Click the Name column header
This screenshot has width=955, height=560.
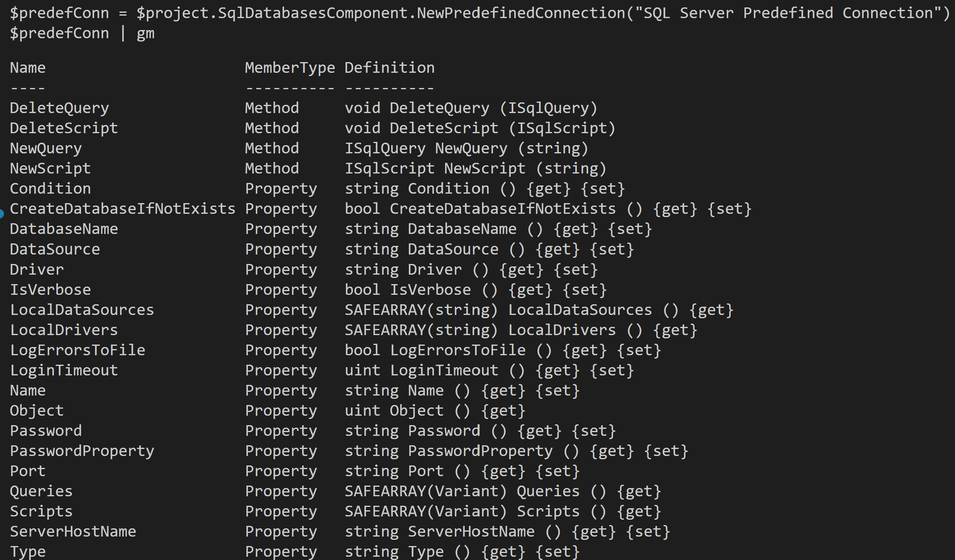point(27,67)
